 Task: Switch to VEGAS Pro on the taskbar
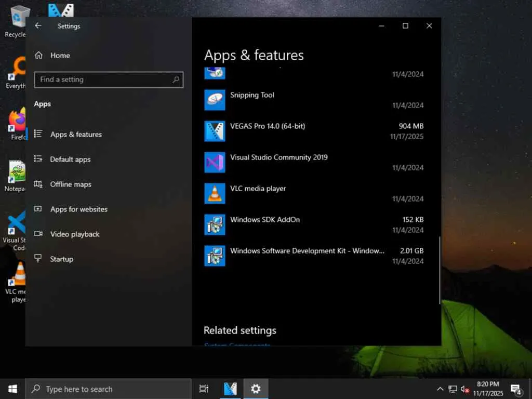[230, 389]
